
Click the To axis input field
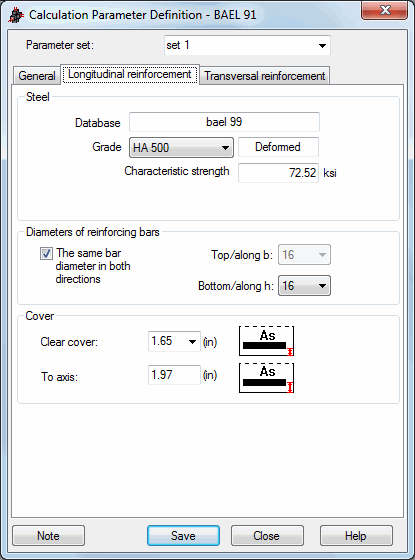(x=174, y=375)
